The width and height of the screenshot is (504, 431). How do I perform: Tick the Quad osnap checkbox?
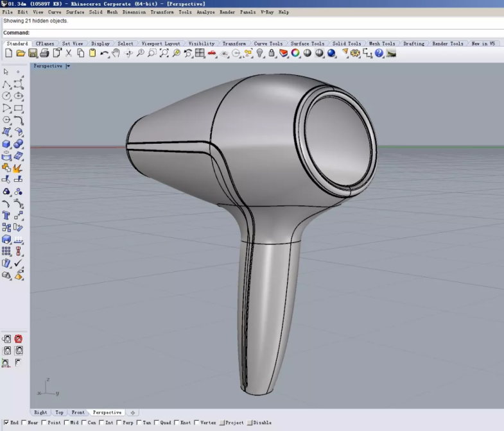pyautogui.click(x=157, y=423)
